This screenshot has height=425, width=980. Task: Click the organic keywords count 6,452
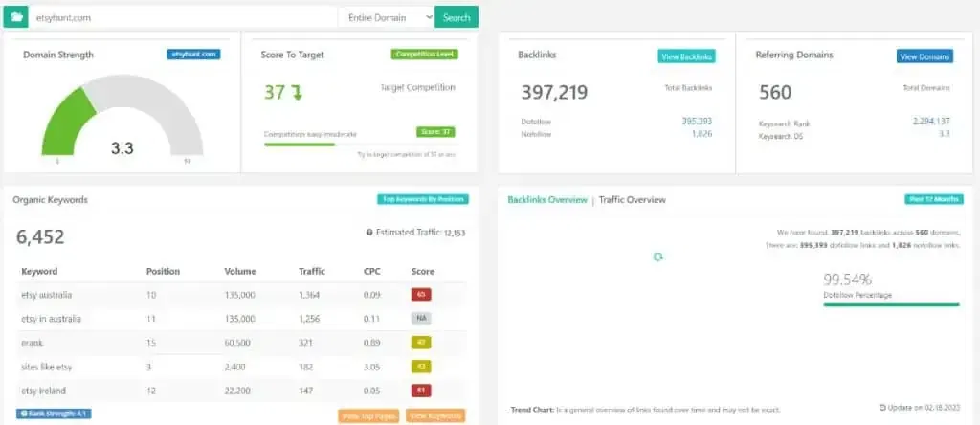pos(40,236)
